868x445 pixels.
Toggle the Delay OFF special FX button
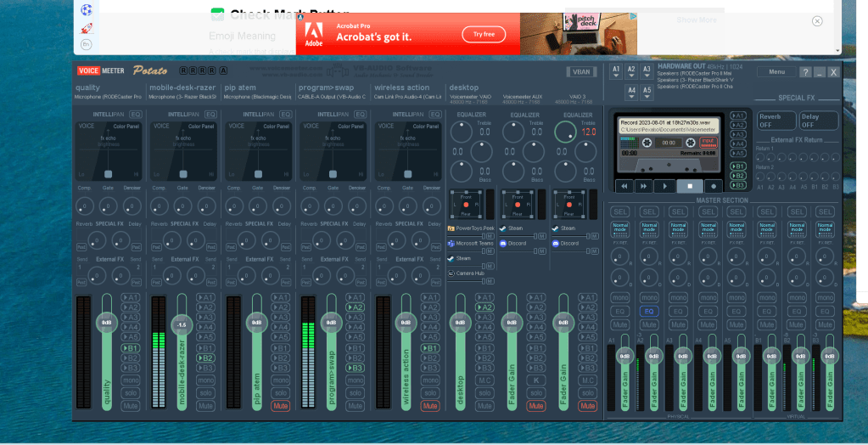click(819, 121)
